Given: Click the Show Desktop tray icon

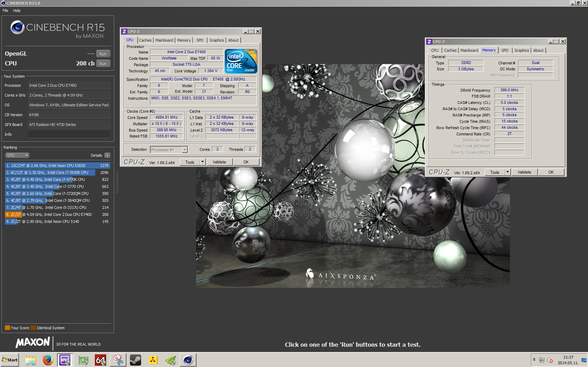Looking at the screenshot, I should [584, 360].
